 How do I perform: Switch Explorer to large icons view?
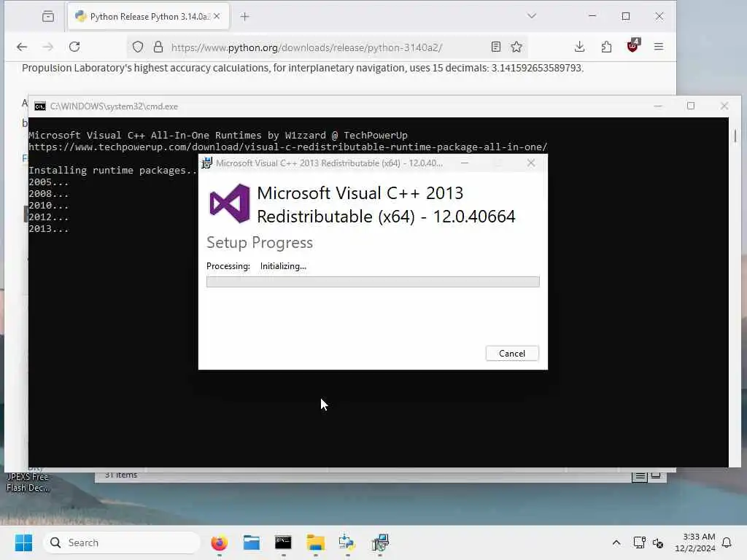[x=656, y=475]
